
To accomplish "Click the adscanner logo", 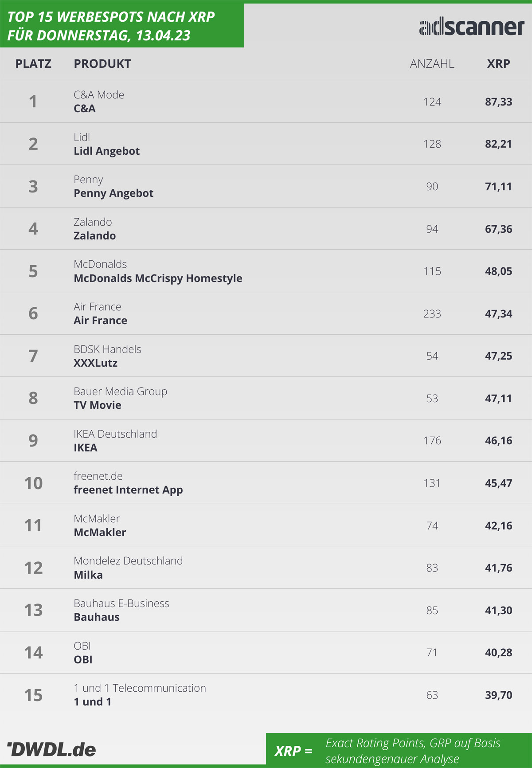I will [x=472, y=27].
